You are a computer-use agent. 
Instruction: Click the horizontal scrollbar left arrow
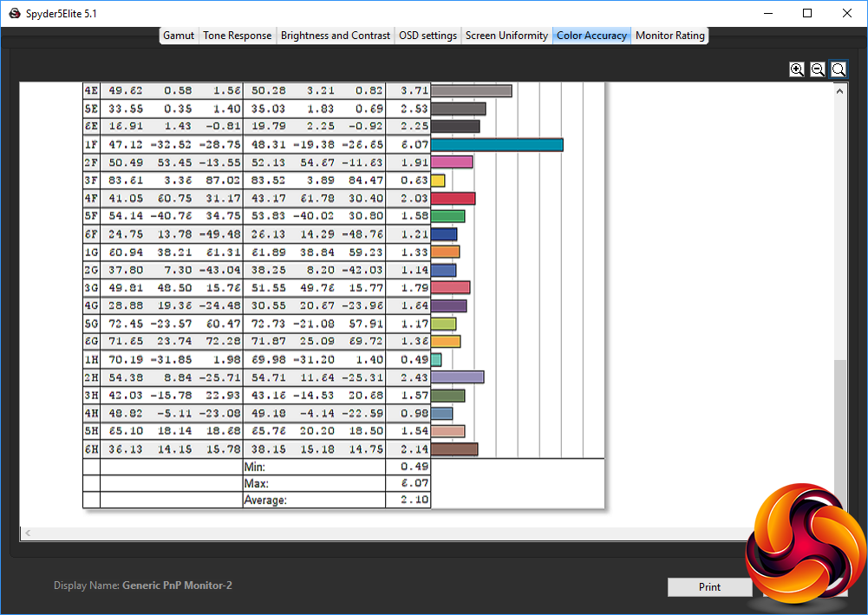[27, 533]
